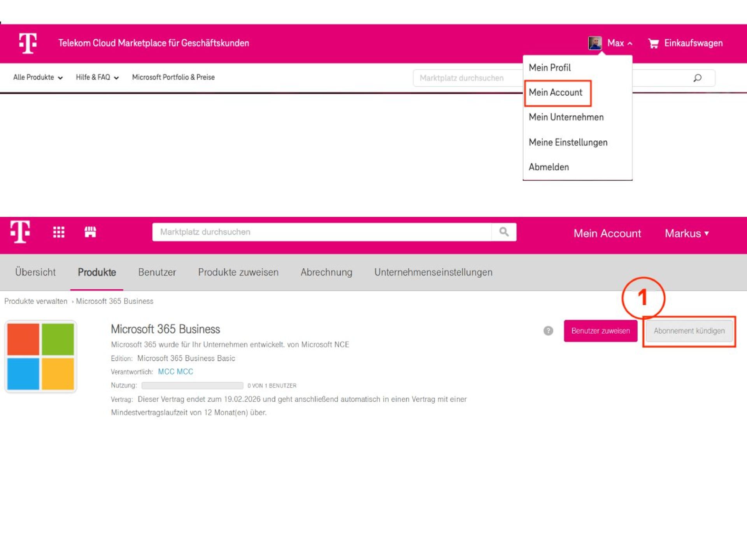The image size is (747, 560).
Task: Select Mein Profil from the menu
Action: (x=549, y=68)
